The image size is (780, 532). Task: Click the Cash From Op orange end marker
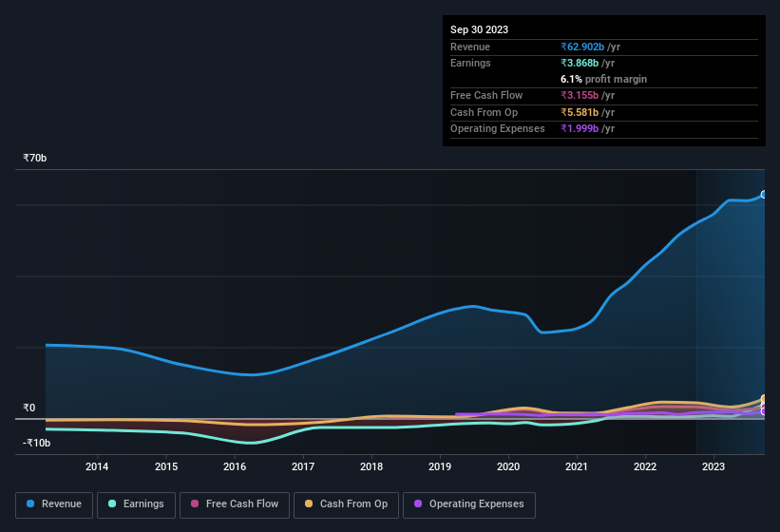tap(764, 399)
